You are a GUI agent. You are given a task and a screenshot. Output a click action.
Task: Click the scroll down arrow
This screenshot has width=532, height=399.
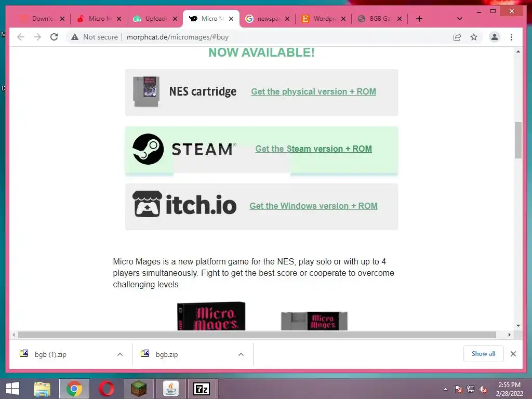pyautogui.click(x=518, y=326)
